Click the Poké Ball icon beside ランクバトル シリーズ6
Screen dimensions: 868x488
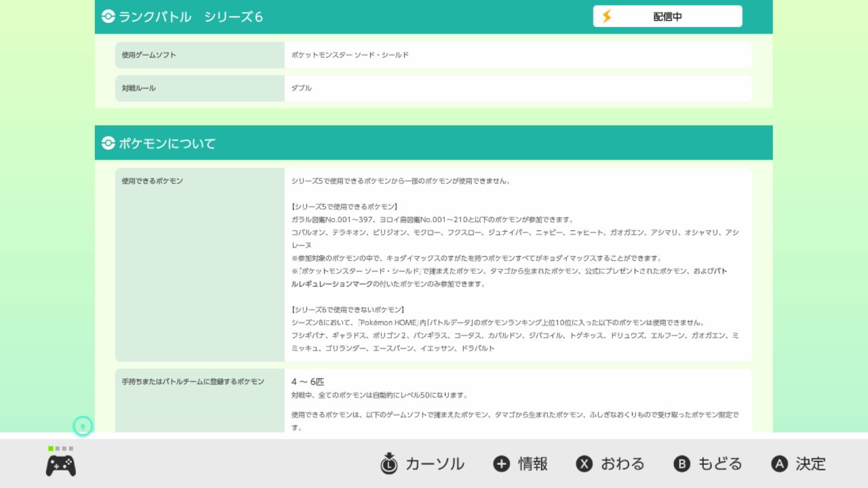point(108,17)
